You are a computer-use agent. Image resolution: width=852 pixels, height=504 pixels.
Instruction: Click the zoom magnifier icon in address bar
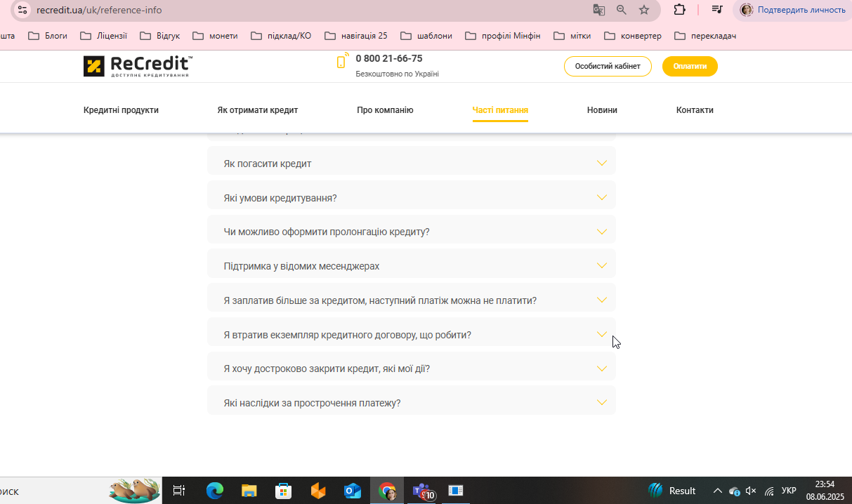(x=622, y=10)
